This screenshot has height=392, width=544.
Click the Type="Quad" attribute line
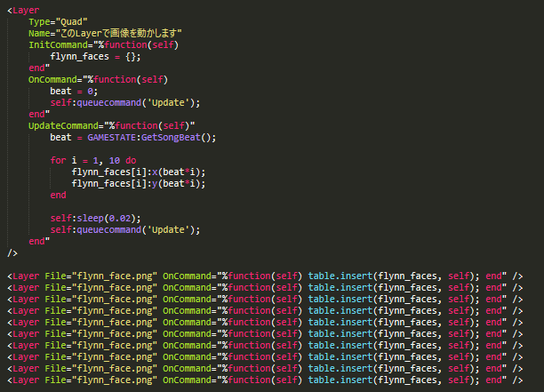point(58,22)
